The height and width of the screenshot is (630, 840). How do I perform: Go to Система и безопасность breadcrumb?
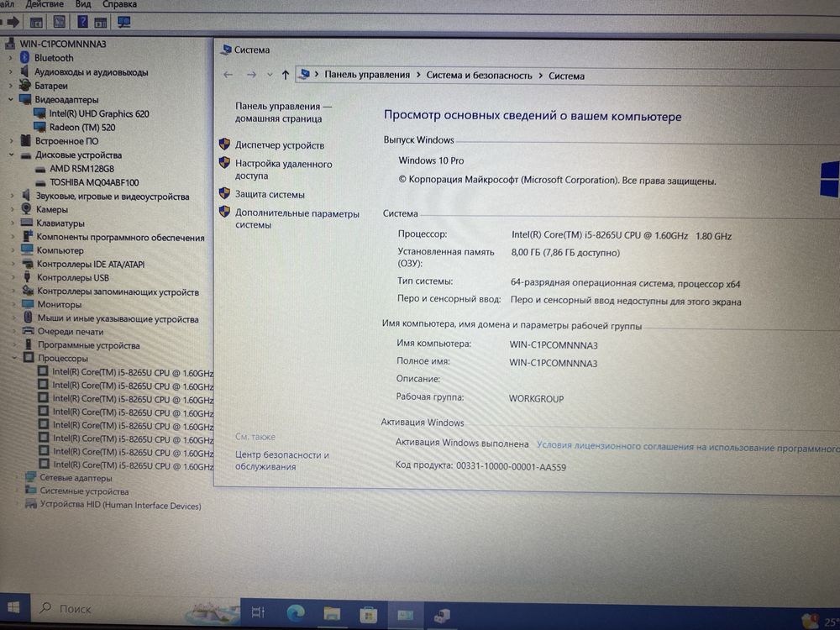tap(479, 76)
